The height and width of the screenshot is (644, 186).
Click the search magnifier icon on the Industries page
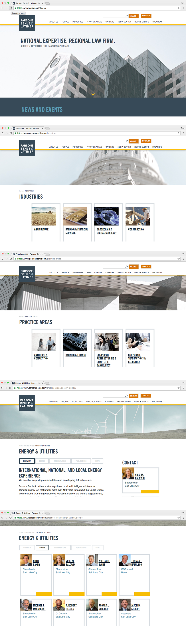tap(126, 141)
